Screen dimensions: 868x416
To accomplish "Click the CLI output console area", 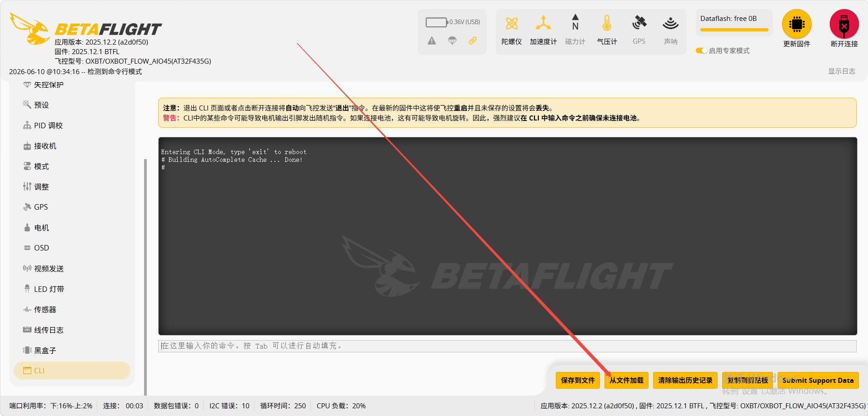I will pos(508,236).
